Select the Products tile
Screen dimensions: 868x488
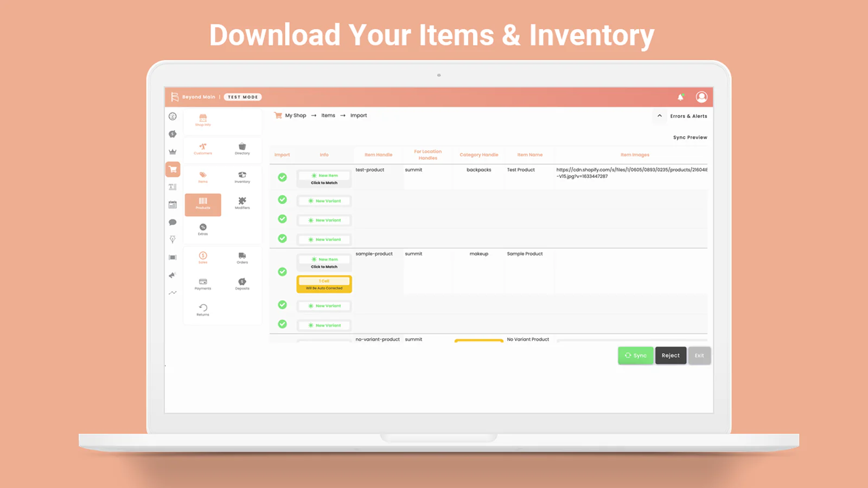click(203, 204)
